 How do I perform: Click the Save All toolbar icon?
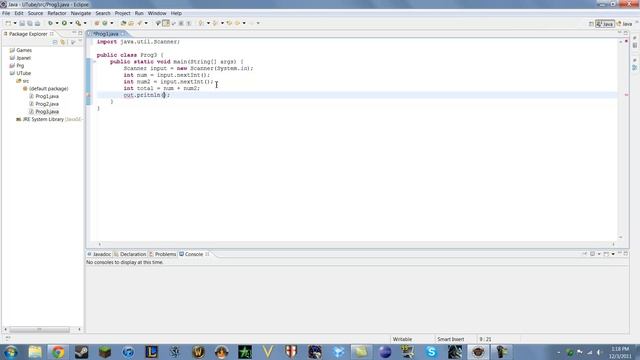pyautogui.click(x=30, y=23)
